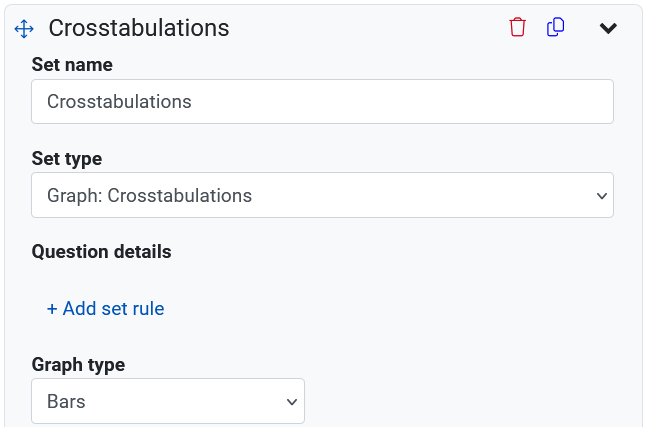Screen dimensions: 647x427
Task: Click the 'Graph type' label
Action: tap(78, 365)
